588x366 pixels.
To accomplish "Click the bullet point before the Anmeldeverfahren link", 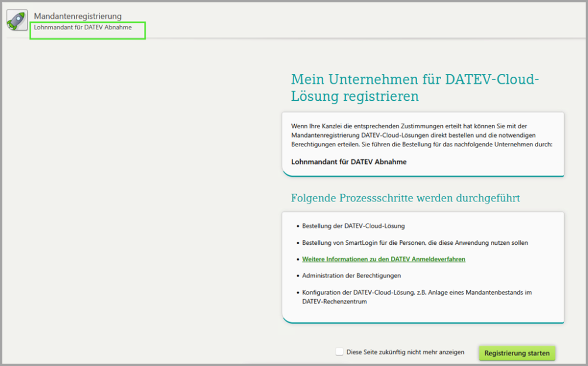I will coord(297,259).
